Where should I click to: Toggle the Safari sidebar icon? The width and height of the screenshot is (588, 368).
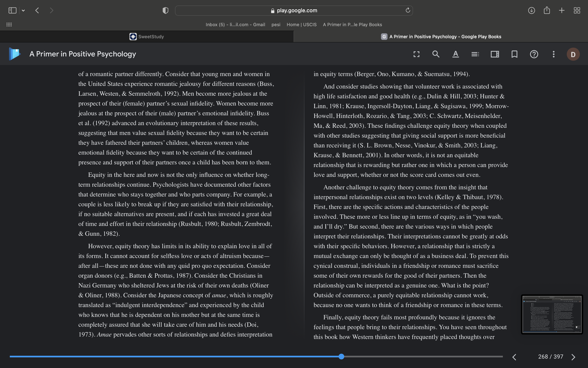[12, 10]
